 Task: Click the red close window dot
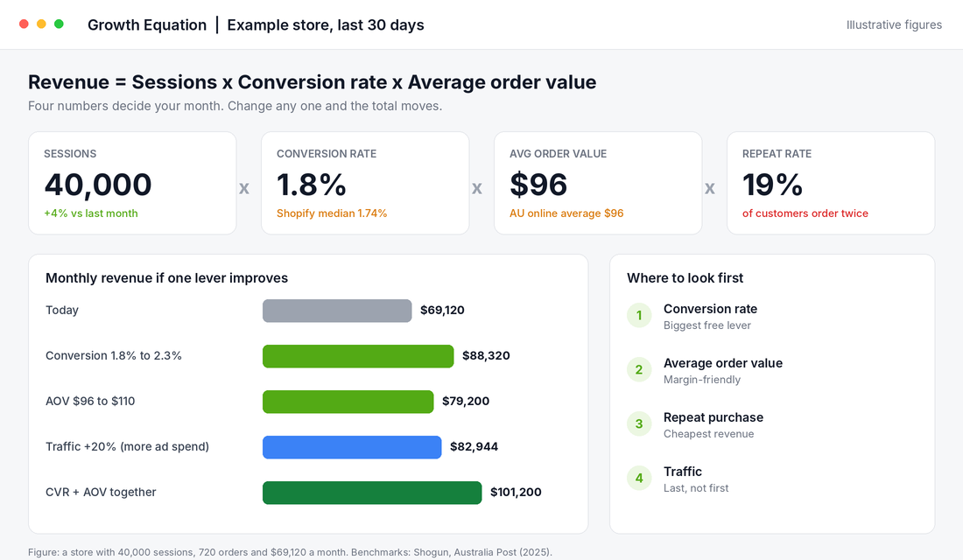coord(24,24)
